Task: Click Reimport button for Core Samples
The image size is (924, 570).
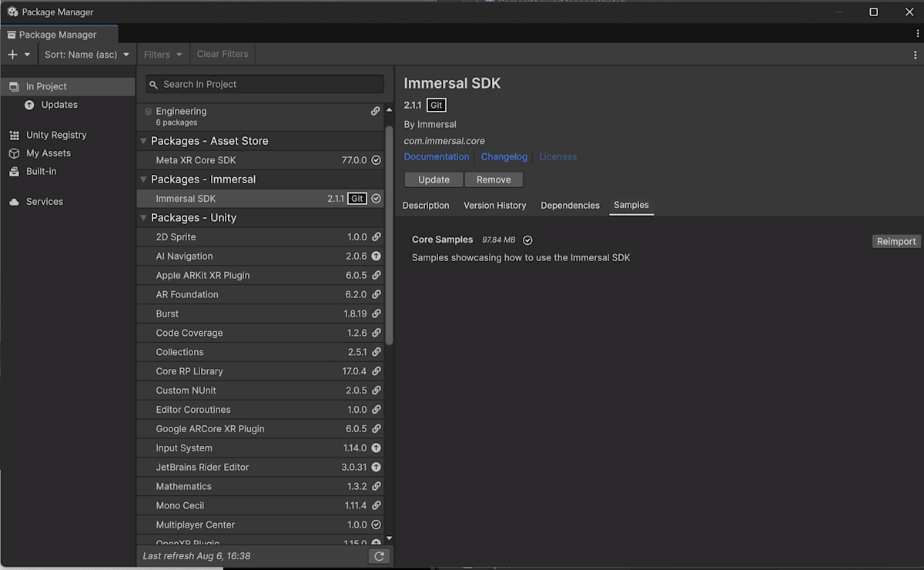Action: coord(896,241)
